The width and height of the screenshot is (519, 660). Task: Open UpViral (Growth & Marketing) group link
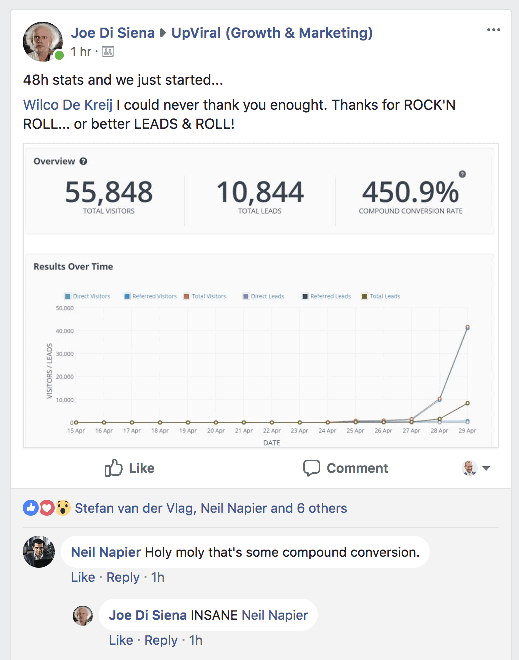[272, 33]
